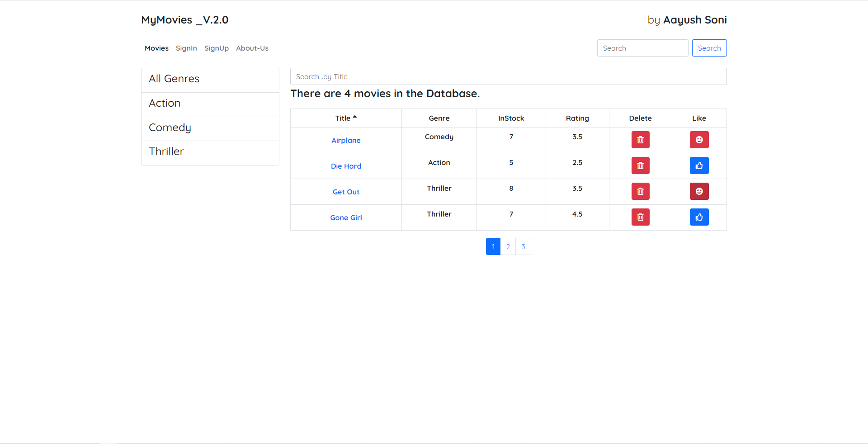The height and width of the screenshot is (444, 868).
Task: Open the SignIn page
Action: 186,48
